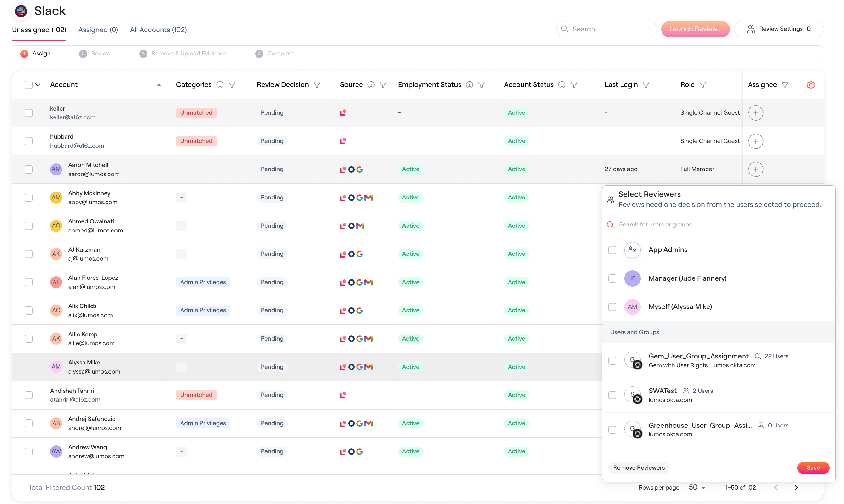
Task: Show Account Status info icon
Action: 562,85
